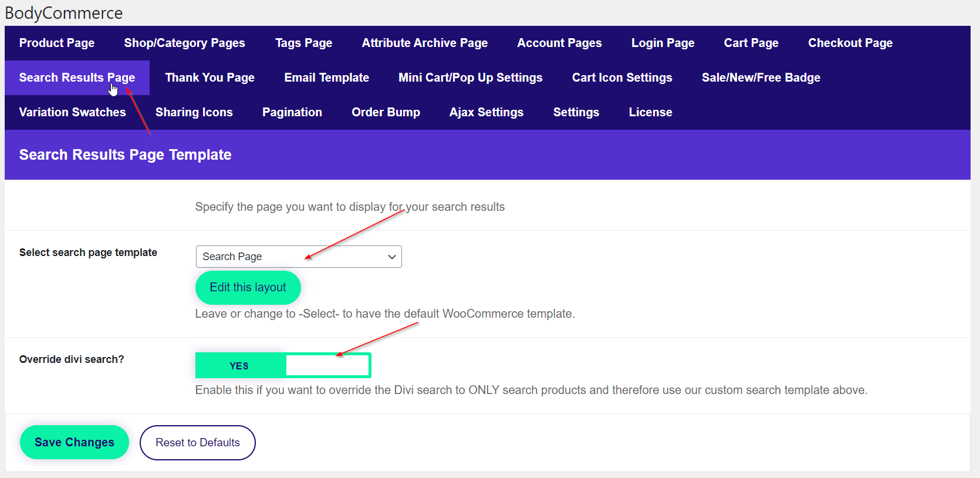Screen dimensions: 980x478
Task: Click the Select search page template label
Action: [88, 253]
